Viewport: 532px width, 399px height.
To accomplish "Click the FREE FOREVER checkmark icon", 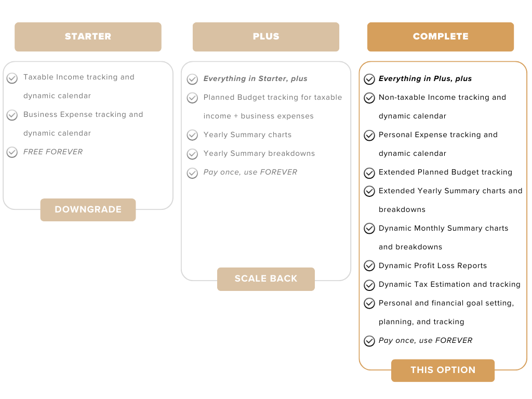I will (x=12, y=152).
